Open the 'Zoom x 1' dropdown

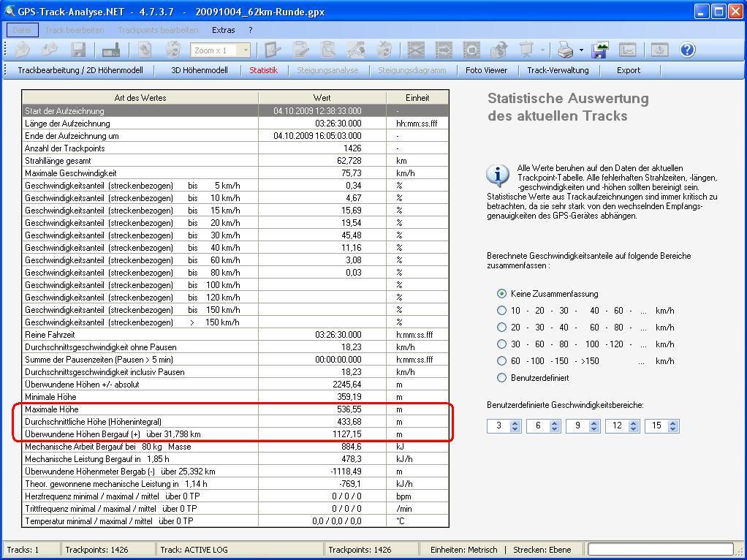[x=245, y=50]
